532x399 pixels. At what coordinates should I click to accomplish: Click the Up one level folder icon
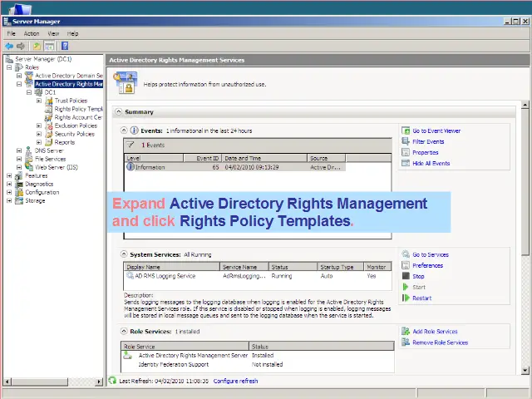37,46
